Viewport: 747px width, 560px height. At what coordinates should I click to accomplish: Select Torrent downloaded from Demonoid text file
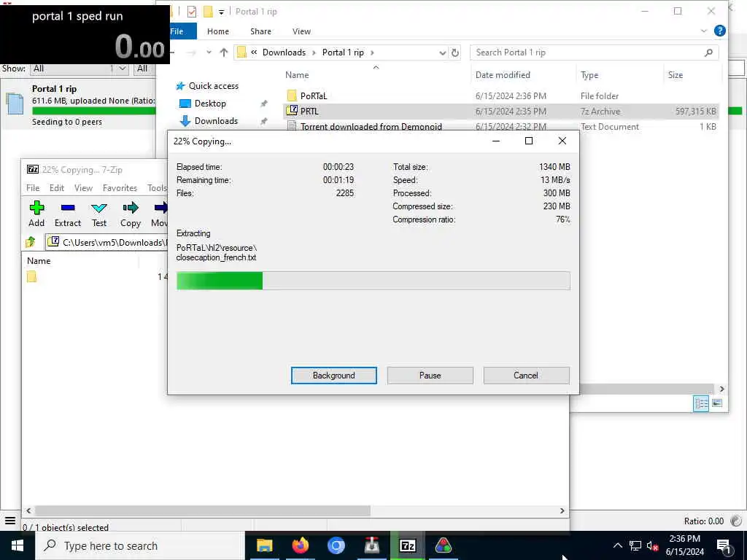[x=500, y=126]
